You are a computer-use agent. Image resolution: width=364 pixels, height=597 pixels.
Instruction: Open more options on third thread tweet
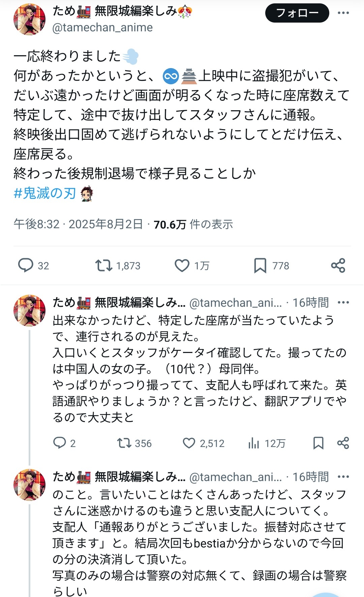pyautogui.click(x=343, y=477)
